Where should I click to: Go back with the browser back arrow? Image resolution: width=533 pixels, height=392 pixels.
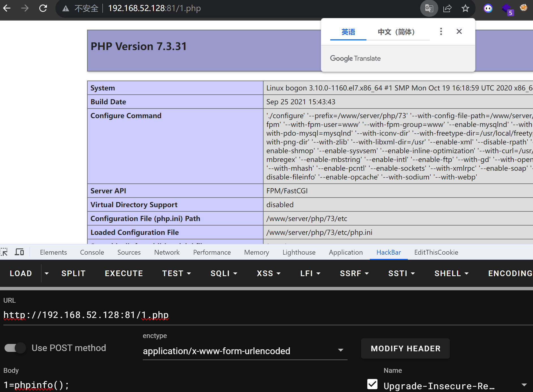(7, 8)
